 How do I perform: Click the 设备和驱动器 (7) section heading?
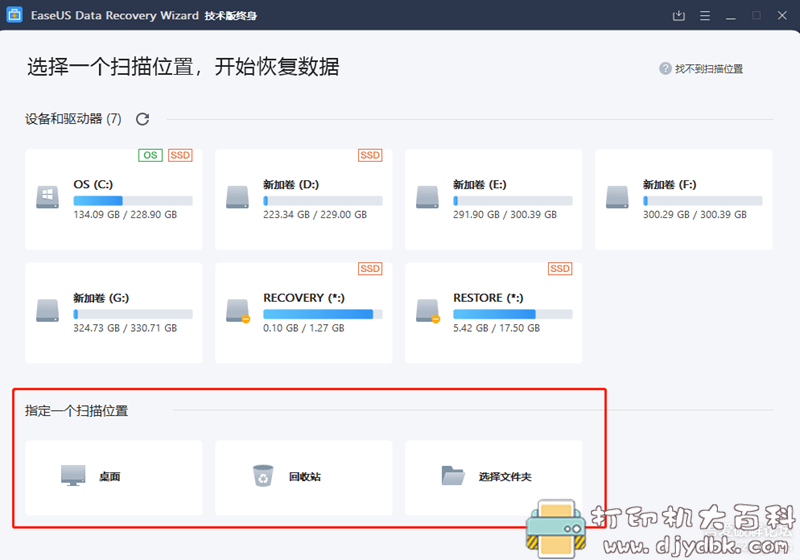pos(73,119)
